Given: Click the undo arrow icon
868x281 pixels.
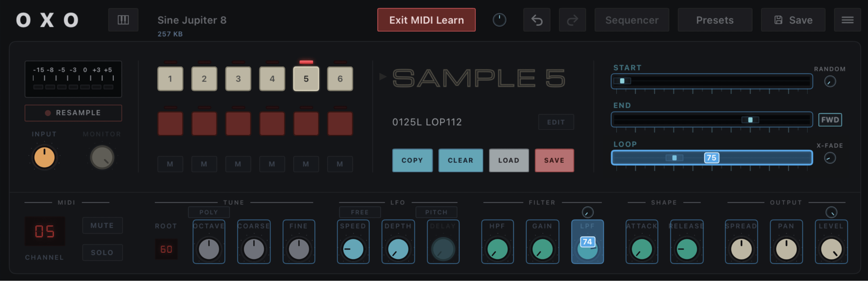Looking at the screenshot, I should tap(537, 20).
